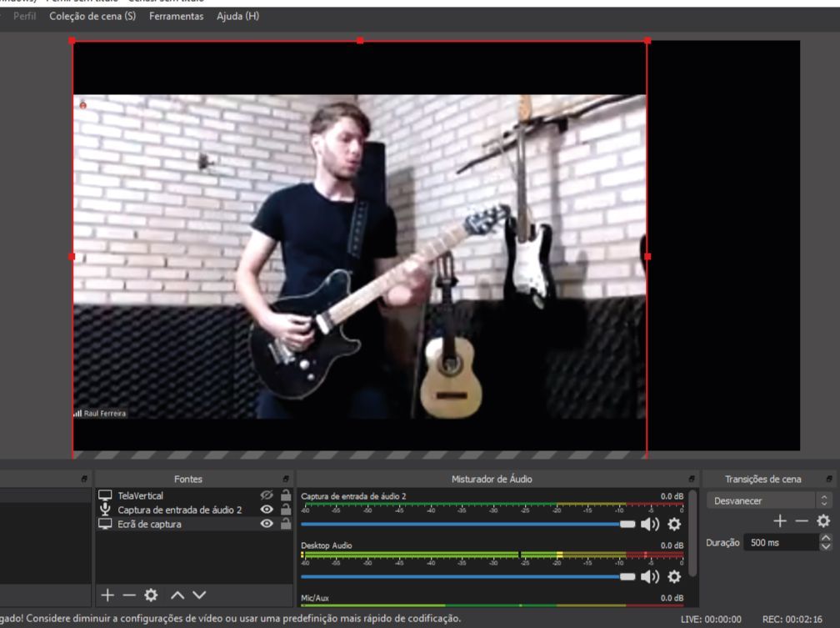Move selected source up in list
Viewport: 840px width, 628px height.
(x=177, y=596)
